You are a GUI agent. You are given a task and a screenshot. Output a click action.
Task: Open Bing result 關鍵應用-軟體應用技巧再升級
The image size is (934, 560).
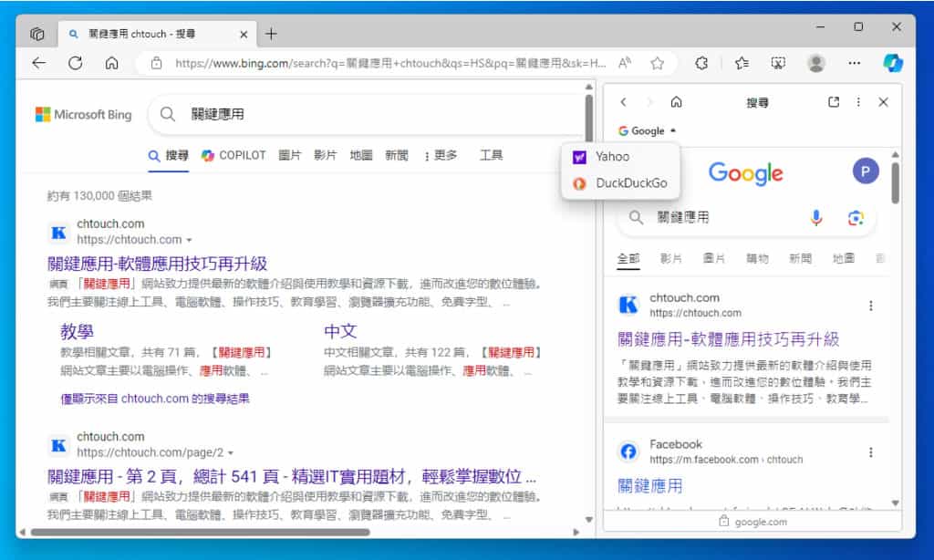[157, 264]
